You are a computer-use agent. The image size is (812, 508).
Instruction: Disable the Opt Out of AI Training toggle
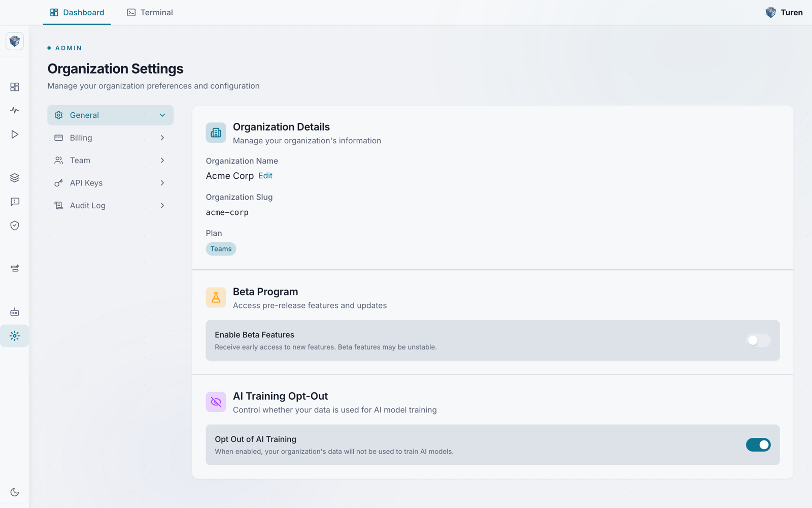(758, 444)
